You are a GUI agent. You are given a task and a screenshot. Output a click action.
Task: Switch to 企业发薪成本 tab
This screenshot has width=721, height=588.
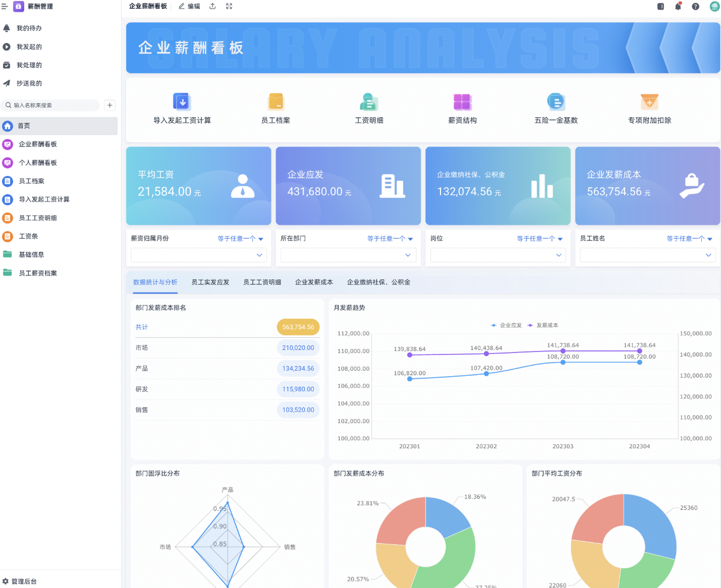[314, 282]
